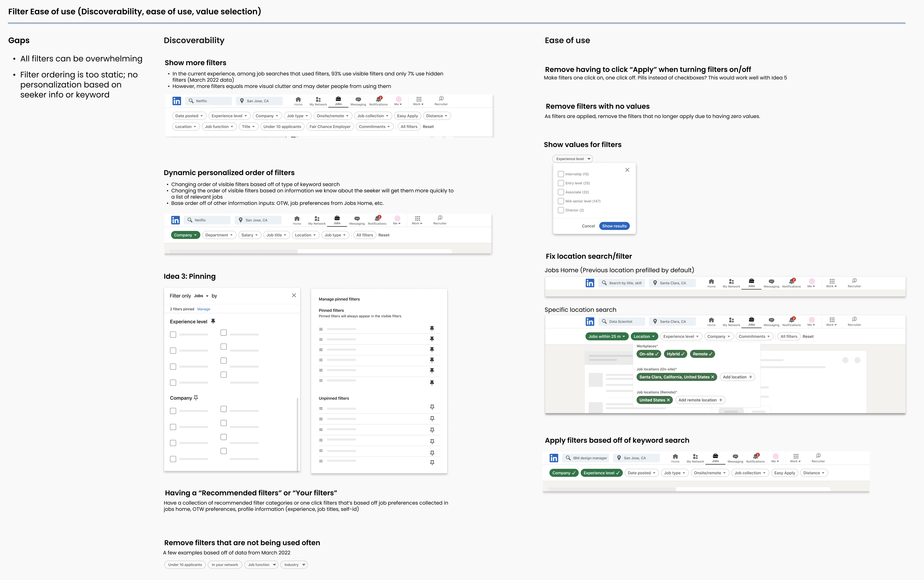The image size is (924, 580).
Task: Close the Experience level values popup
Action: (627, 170)
